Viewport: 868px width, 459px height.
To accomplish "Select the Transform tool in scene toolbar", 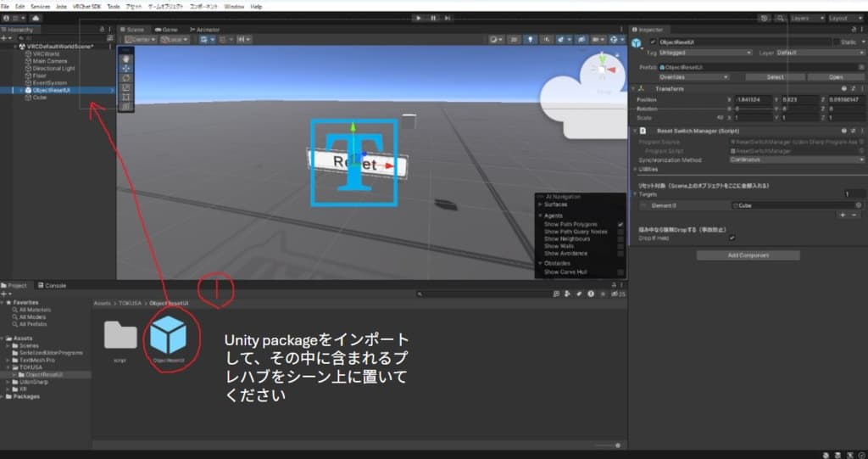I will (126, 106).
